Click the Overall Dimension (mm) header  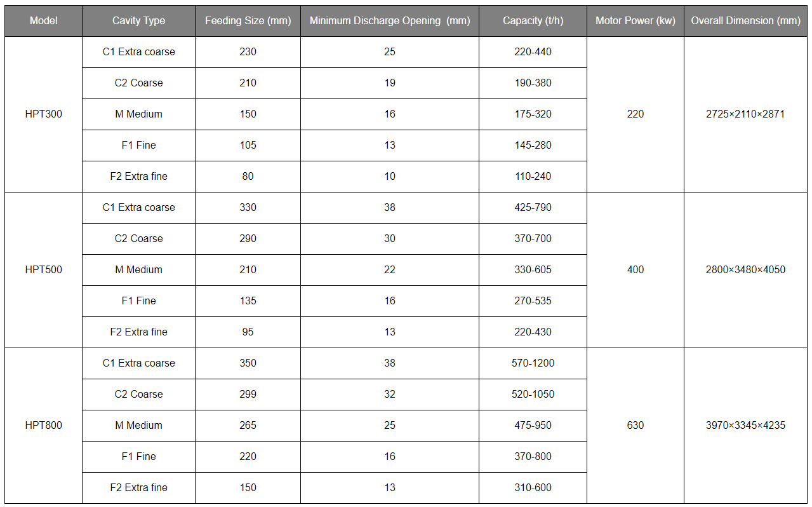(x=745, y=20)
